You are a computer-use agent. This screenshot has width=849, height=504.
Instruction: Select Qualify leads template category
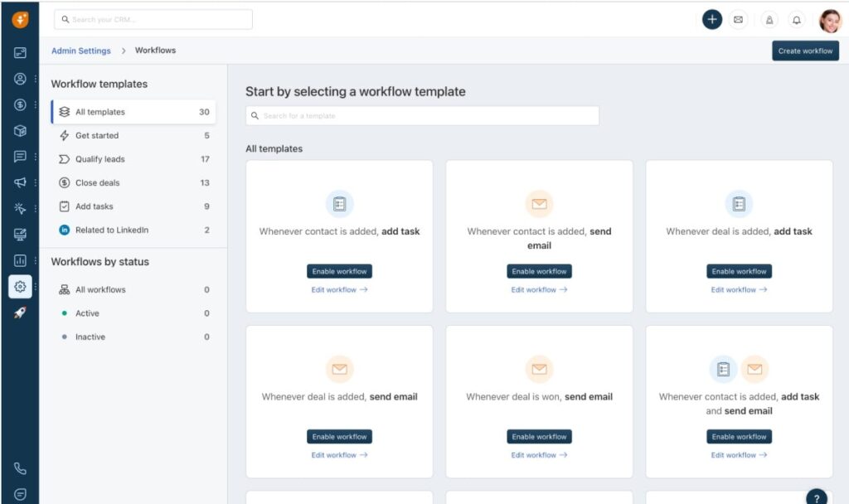coord(133,159)
